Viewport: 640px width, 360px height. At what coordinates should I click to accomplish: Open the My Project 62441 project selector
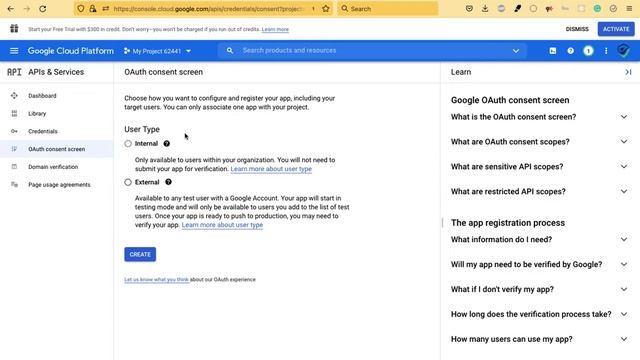pyautogui.click(x=158, y=51)
